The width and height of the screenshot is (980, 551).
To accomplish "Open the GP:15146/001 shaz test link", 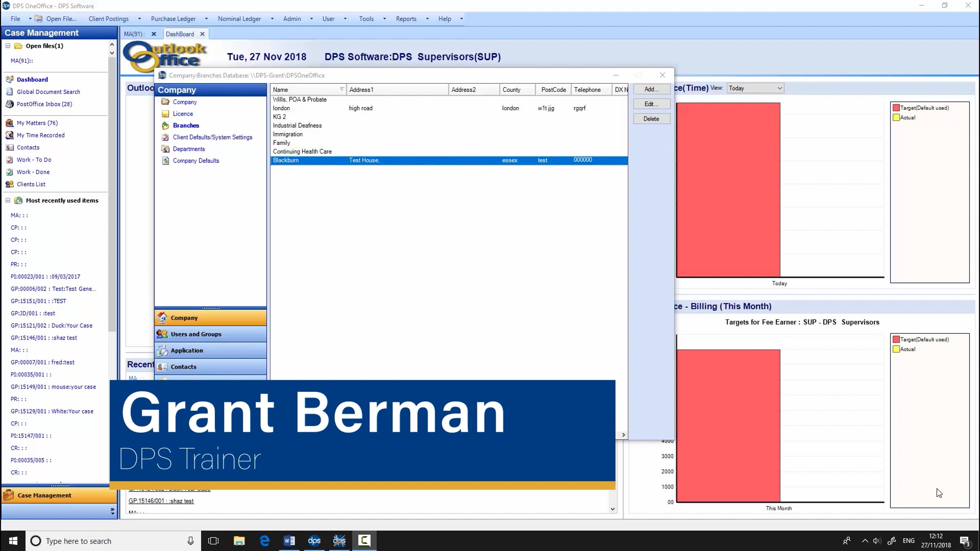I will pos(161,501).
